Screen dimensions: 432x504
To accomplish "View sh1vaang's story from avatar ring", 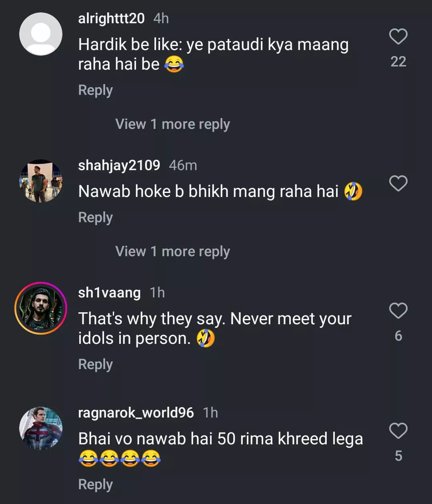I will click(x=41, y=308).
